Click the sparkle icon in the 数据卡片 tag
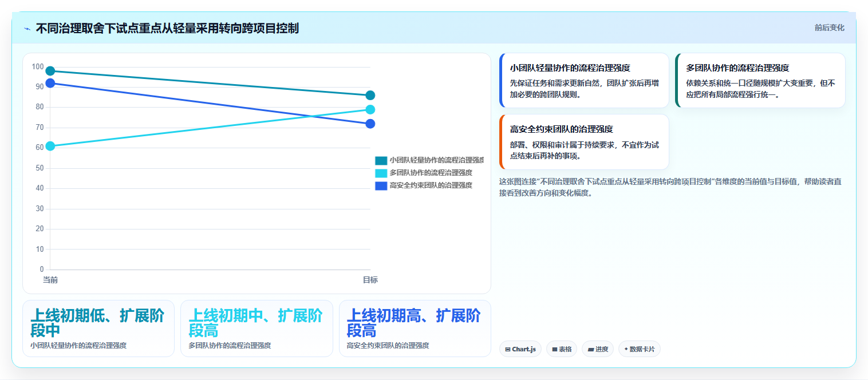Image resolution: width=868 pixels, height=380 pixels. 626,349
